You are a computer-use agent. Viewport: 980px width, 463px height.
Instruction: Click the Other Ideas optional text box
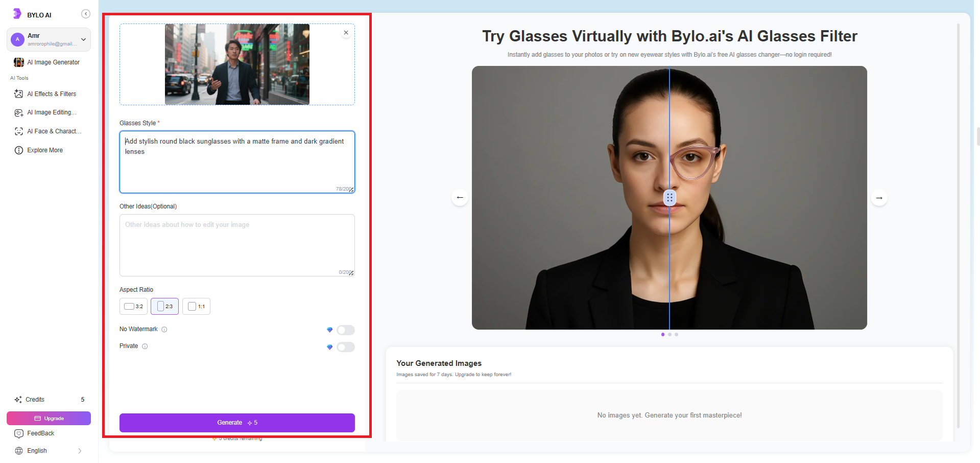click(237, 245)
